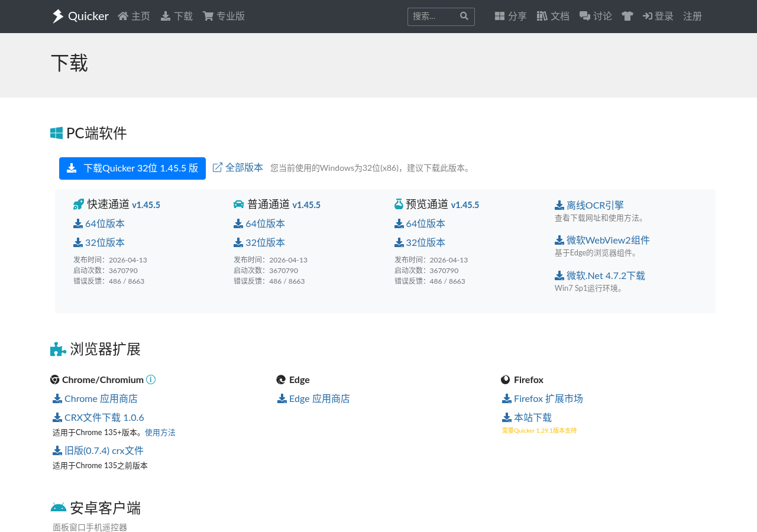Download 旧版(0.7.4) crx文件
The height and width of the screenshot is (532, 757).
[98, 451]
